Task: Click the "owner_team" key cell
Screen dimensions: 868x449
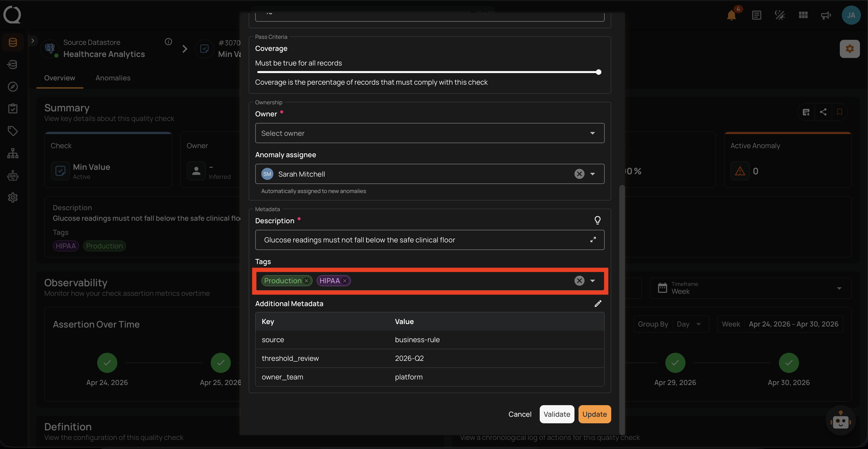Action: coord(282,377)
